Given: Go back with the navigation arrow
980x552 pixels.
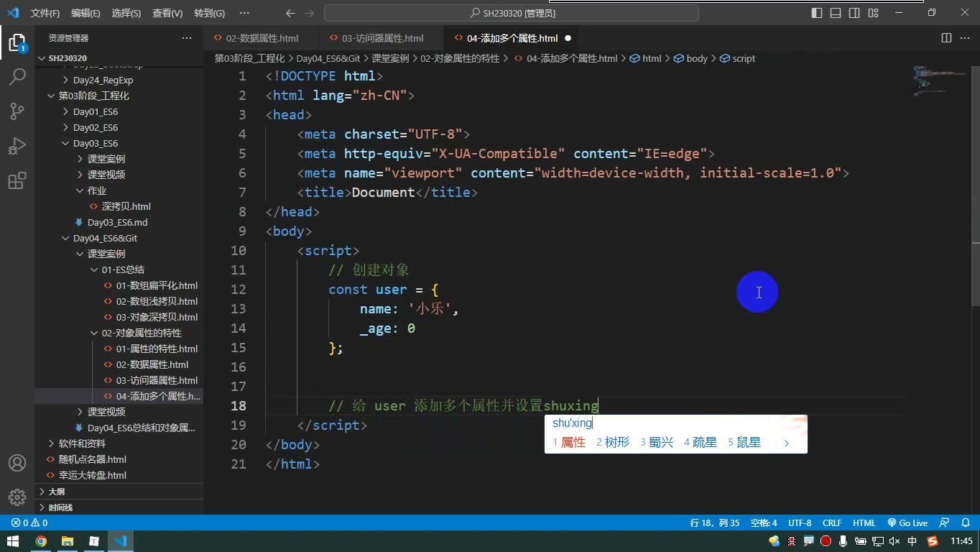Looking at the screenshot, I should (290, 13).
